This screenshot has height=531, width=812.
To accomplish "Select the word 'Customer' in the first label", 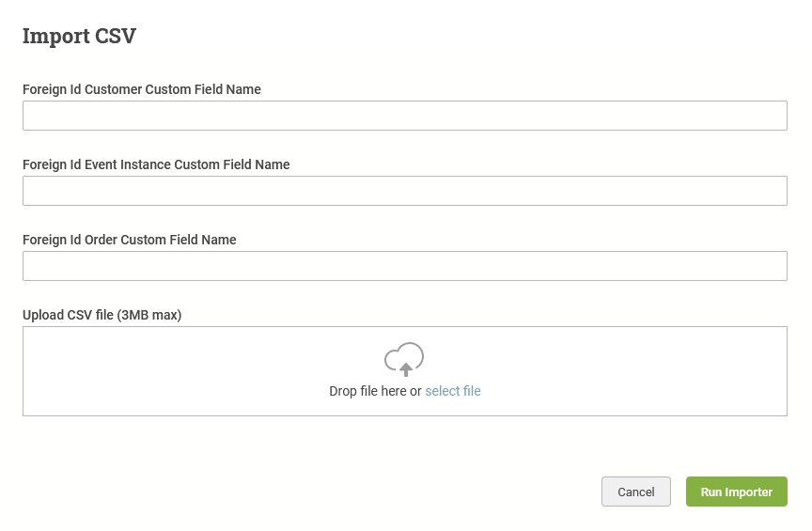I will [113, 89].
